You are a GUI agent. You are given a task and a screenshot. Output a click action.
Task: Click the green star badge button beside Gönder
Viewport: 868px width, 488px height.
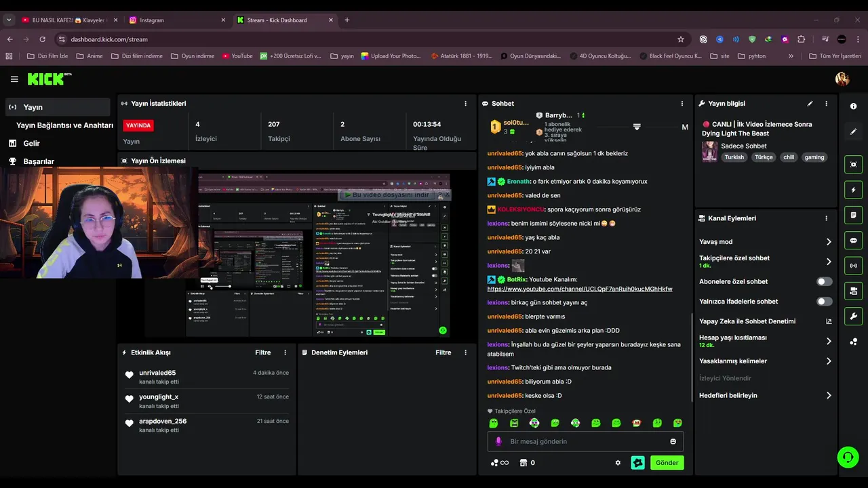tap(637, 463)
